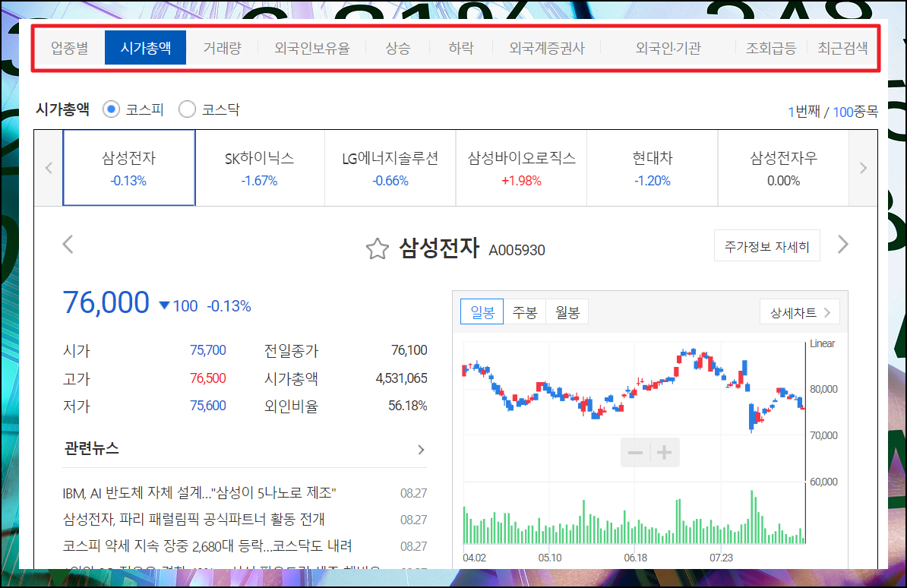Go to the 상승 tab

398,48
